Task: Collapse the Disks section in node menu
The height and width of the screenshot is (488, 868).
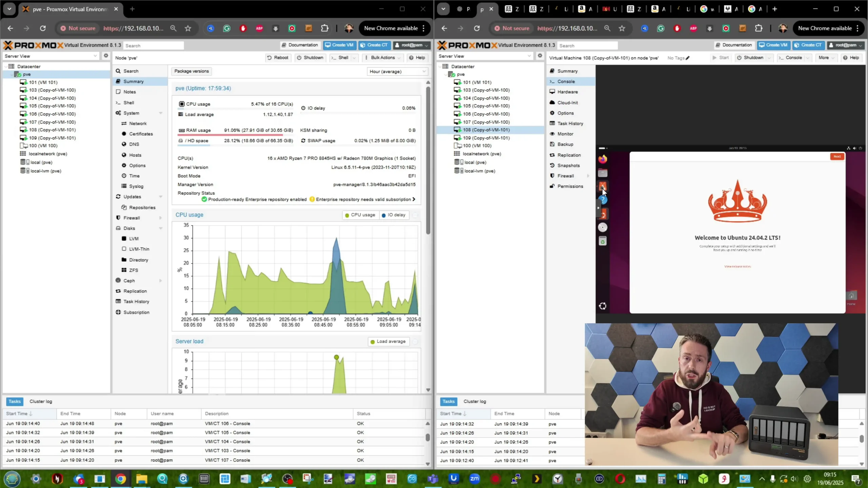Action: 161,228
